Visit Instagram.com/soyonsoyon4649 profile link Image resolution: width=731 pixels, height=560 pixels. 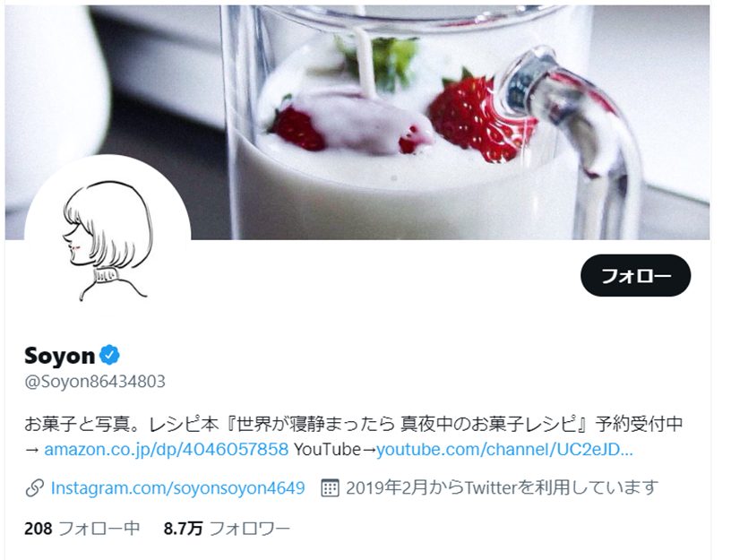pyautogui.click(x=177, y=487)
